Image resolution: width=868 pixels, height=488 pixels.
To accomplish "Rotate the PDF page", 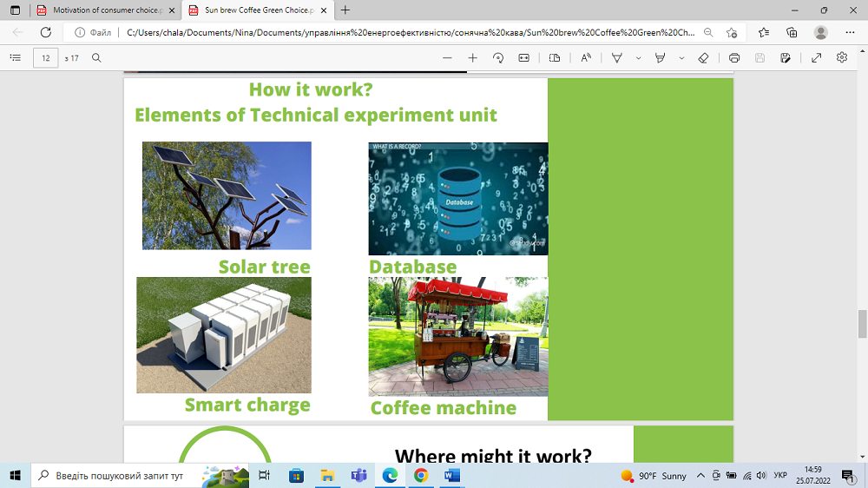I will pos(498,58).
